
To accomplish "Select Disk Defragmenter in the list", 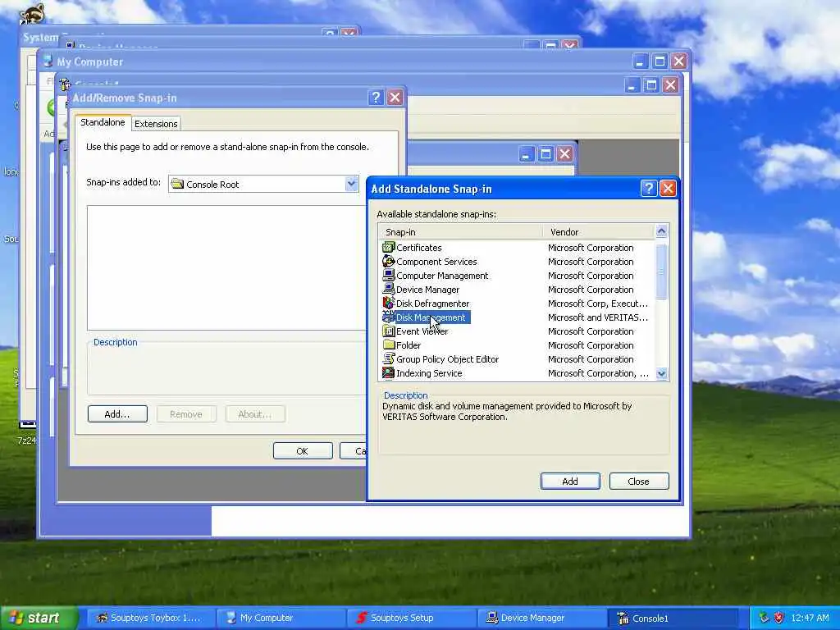I will pyautogui.click(x=433, y=304).
